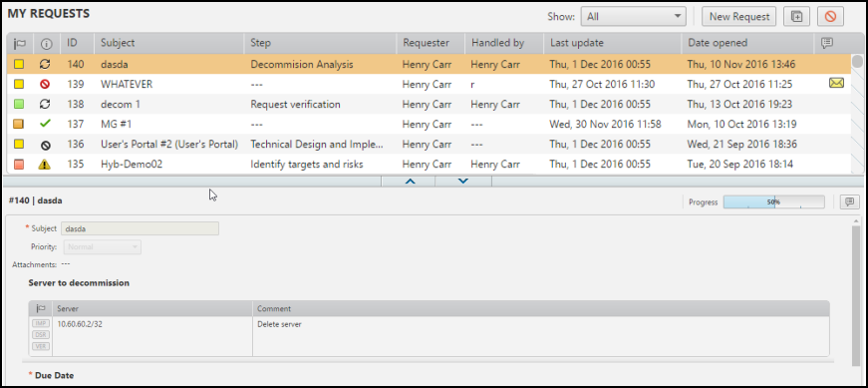Click Handled by value r in row 139
This screenshot has height=388, width=868.
click(472, 84)
